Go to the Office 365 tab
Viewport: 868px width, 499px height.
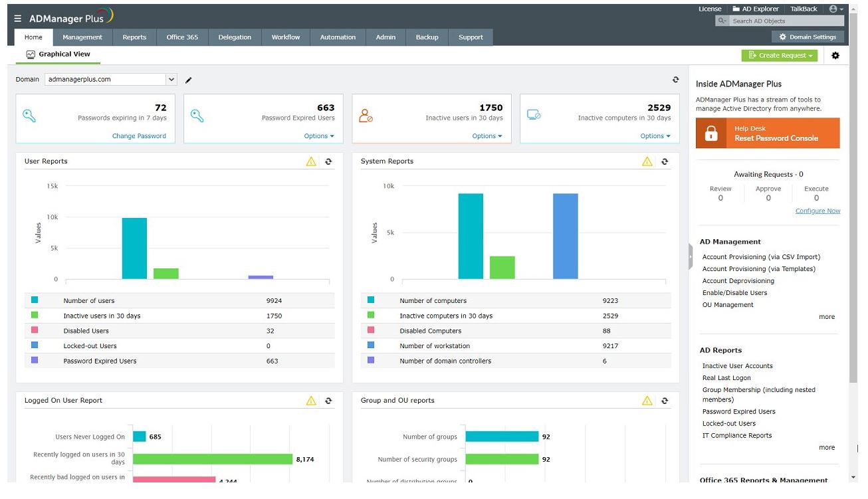pos(182,37)
